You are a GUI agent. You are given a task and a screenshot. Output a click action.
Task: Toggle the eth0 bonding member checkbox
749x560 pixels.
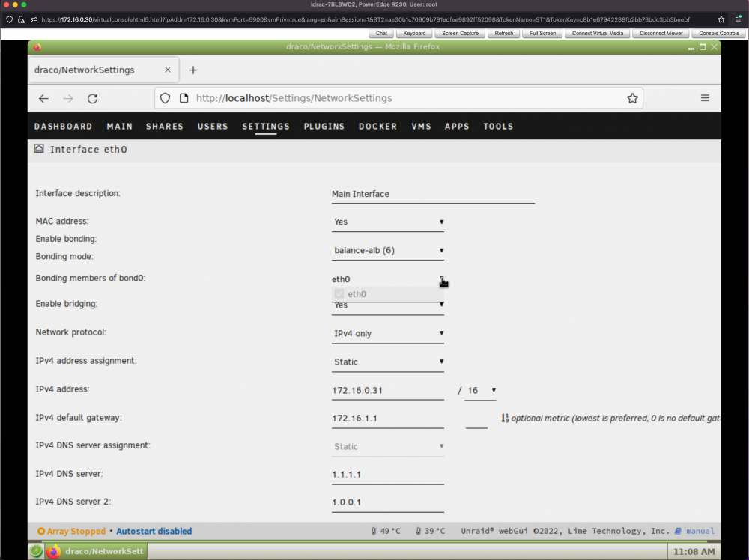(339, 293)
